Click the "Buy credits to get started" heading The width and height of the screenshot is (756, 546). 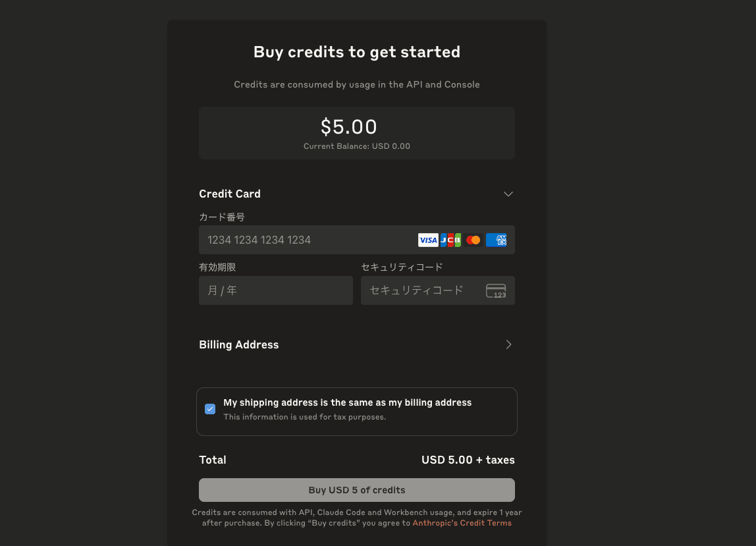(x=356, y=52)
